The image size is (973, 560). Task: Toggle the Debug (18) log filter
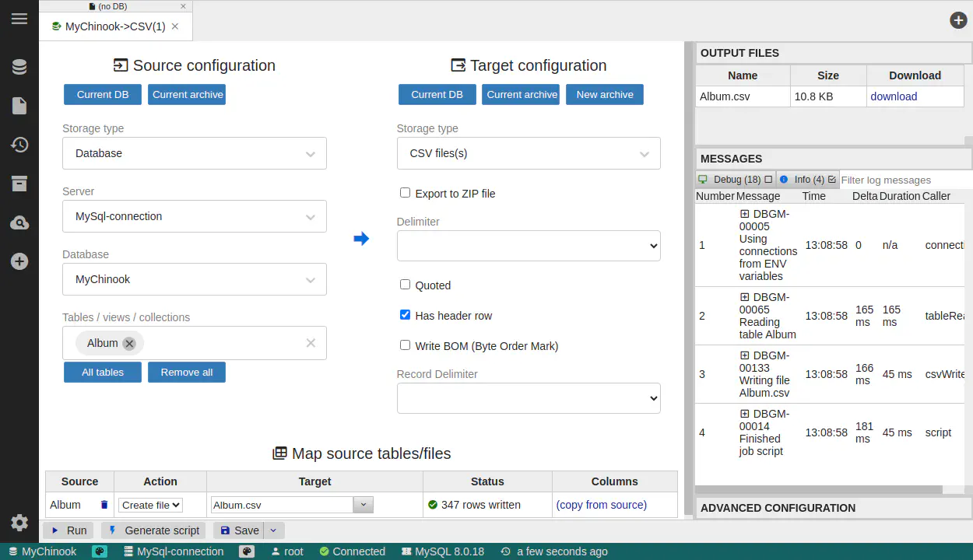tap(735, 180)
